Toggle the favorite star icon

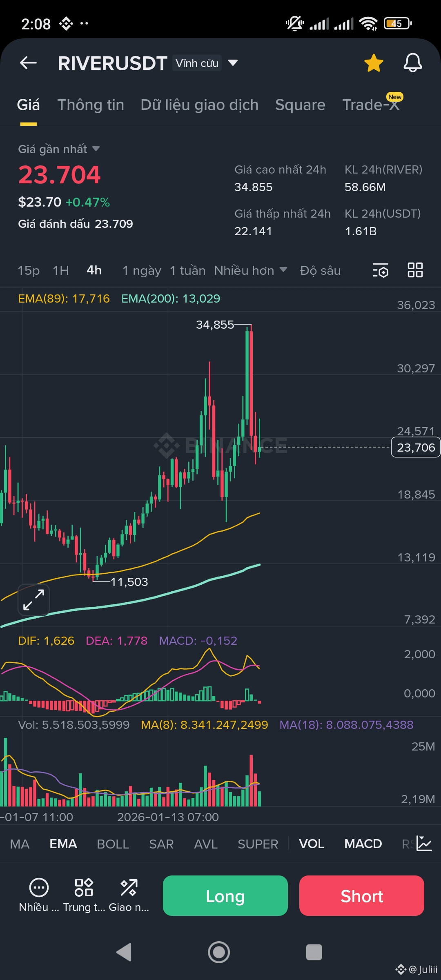[x=374, y=63]
